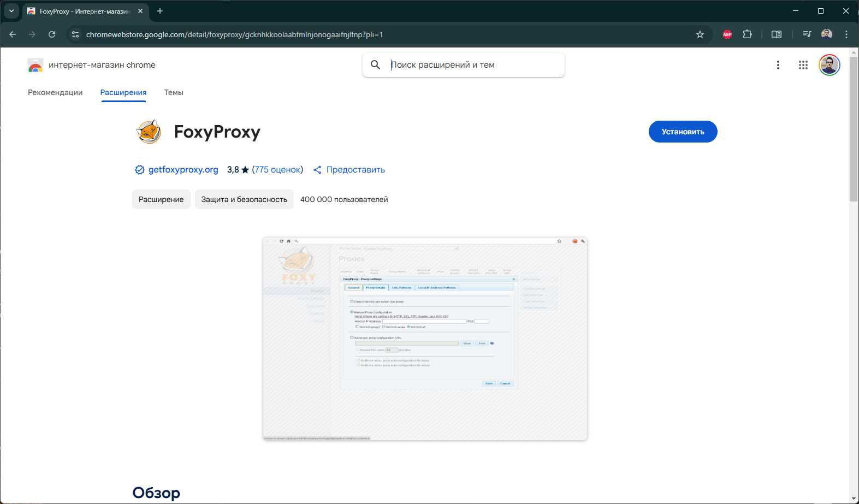Click the Расширение category chip

161,199
